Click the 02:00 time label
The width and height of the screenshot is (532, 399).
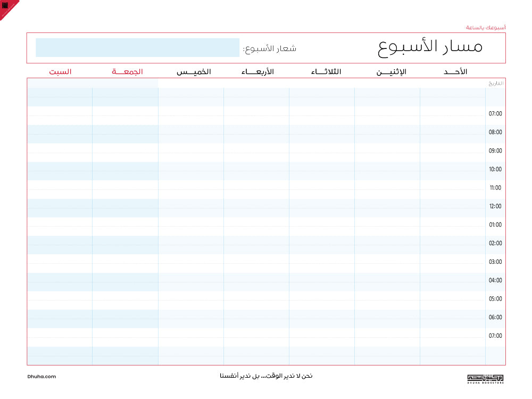point(495,243)
